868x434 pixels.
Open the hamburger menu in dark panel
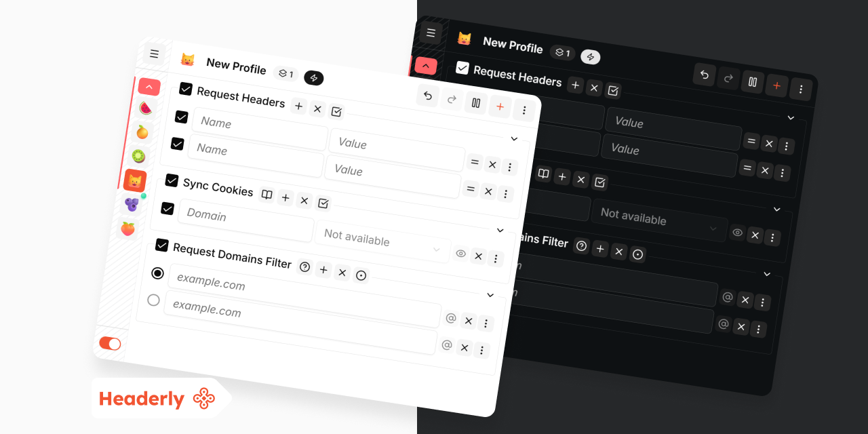pos(431,33)
